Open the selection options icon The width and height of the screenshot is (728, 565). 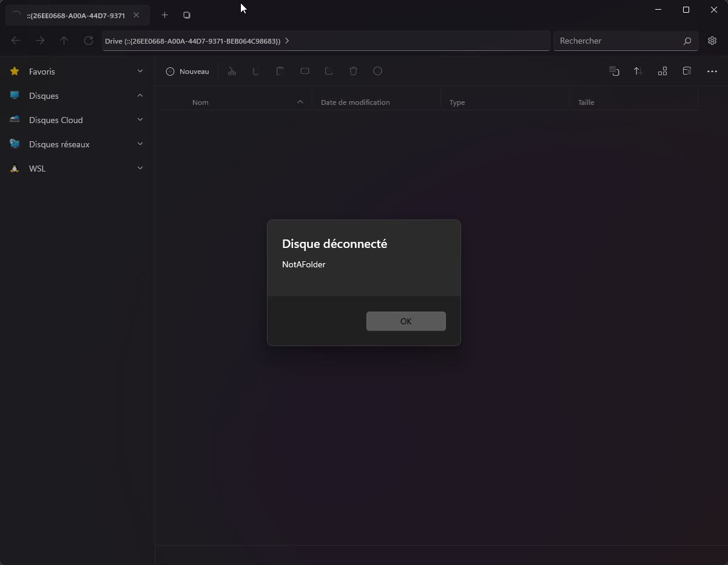tap(614, 72)
